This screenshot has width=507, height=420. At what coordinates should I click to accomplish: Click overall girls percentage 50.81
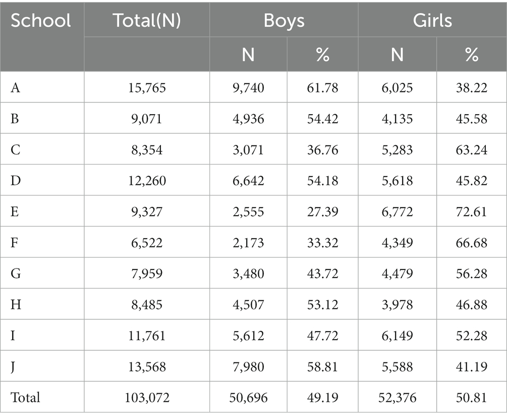[471, 398]
